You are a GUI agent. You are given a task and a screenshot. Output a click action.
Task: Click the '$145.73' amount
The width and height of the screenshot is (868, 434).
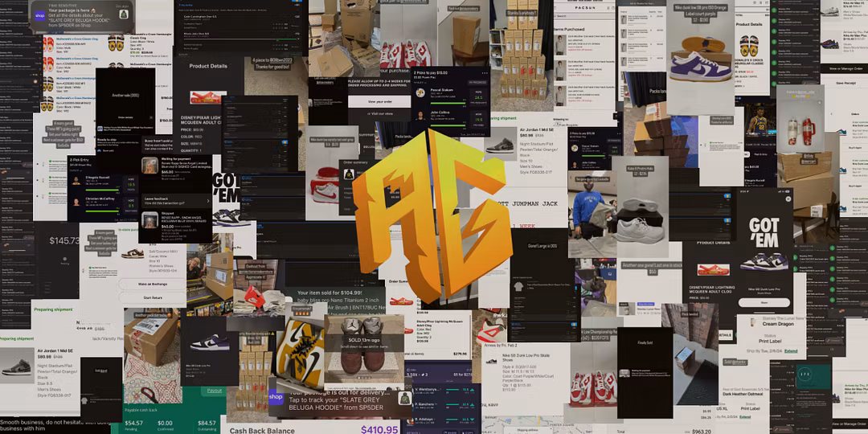point(64,241)
